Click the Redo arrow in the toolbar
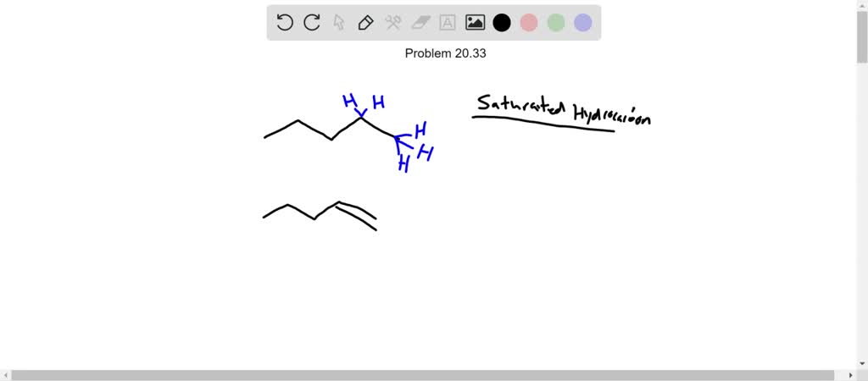868x381 pixels. (312, 23)
